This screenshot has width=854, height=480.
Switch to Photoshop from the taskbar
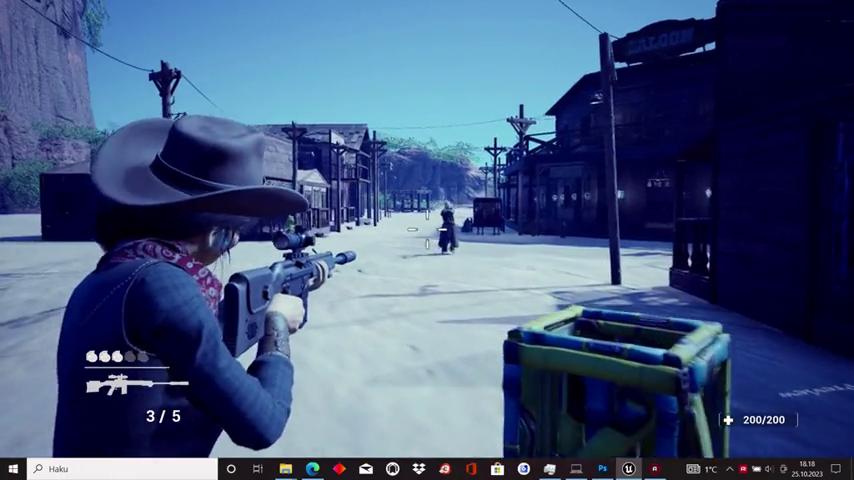pos(602,469)
